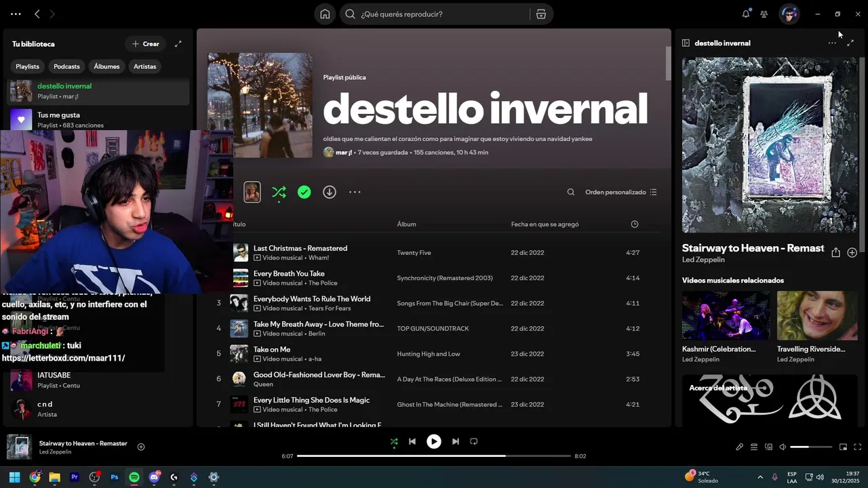This screenshot has width=868, height=488.
Task: Click the duration clock column header
Action: [635, 224]
